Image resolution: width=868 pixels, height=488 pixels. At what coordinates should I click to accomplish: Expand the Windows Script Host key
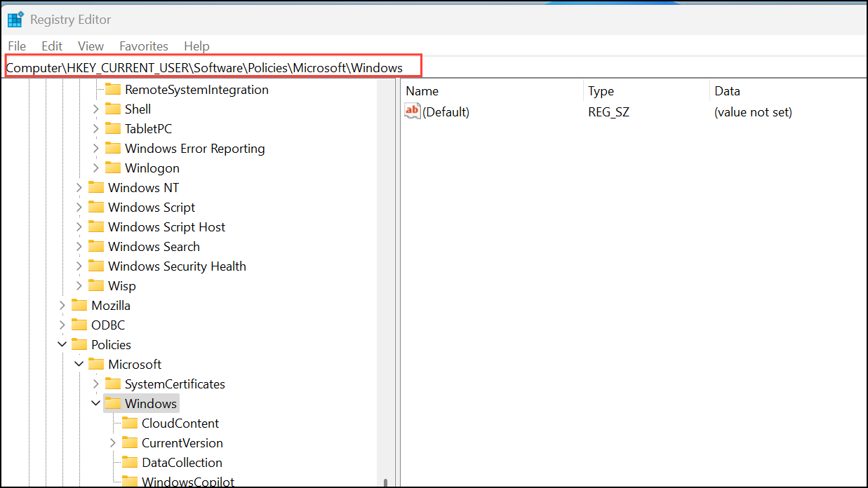[x=79, y=227]
